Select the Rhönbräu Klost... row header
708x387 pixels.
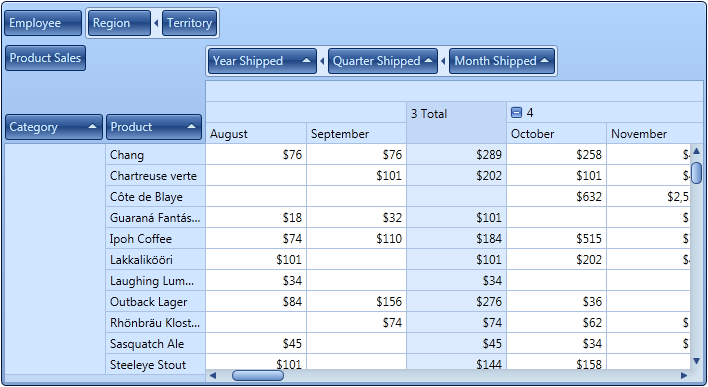tap(155, 323)
